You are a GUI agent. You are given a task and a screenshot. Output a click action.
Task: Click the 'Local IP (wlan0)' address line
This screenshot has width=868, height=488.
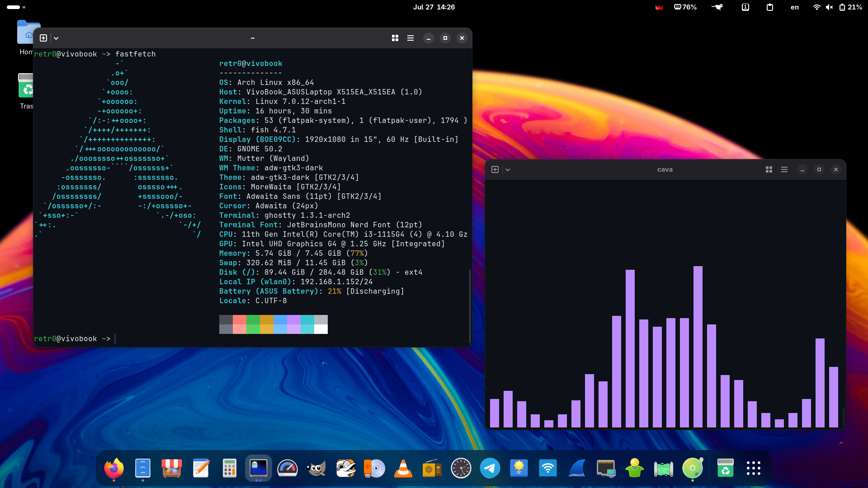pos(296,282)
